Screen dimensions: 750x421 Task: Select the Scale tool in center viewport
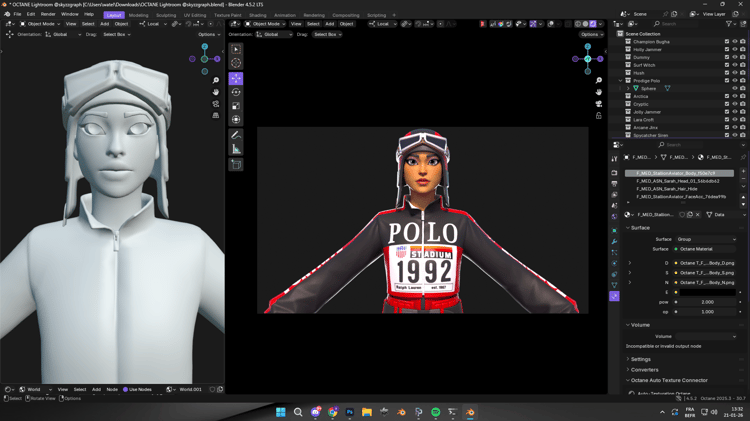coord(236,106)
